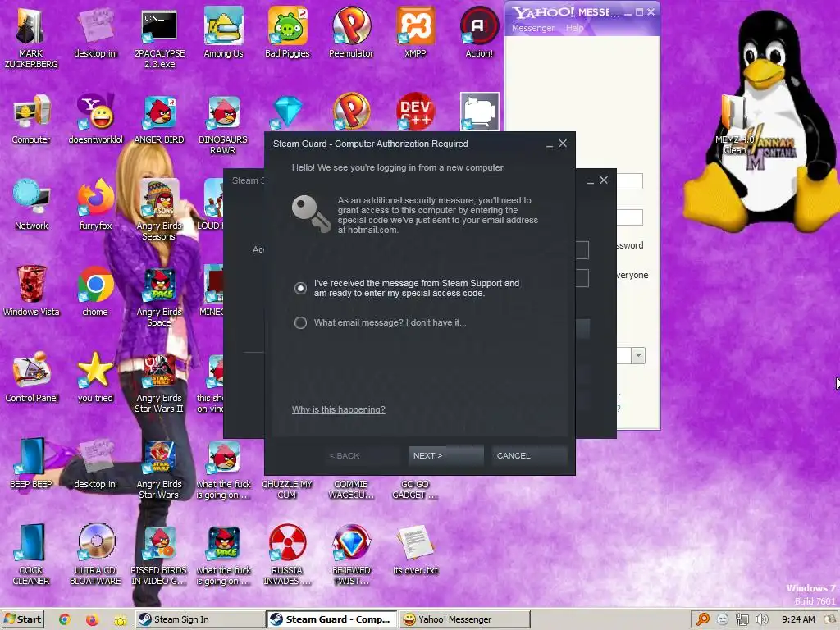The height and width of the screenshot is (630, 840).
Task: Open the 'you tried' star icon
Action: click(95, 377)
